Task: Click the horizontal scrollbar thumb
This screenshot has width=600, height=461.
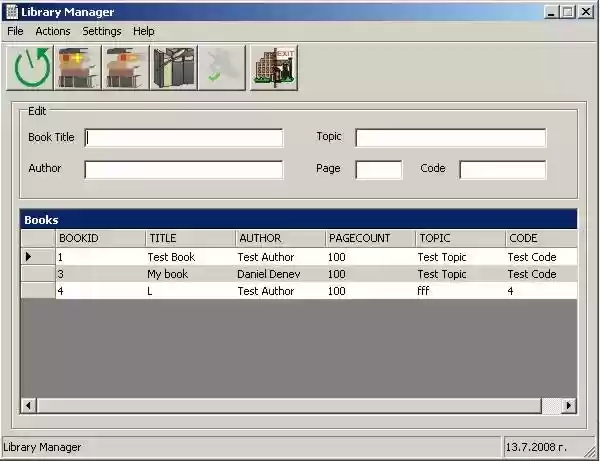Action: (289, 406)
